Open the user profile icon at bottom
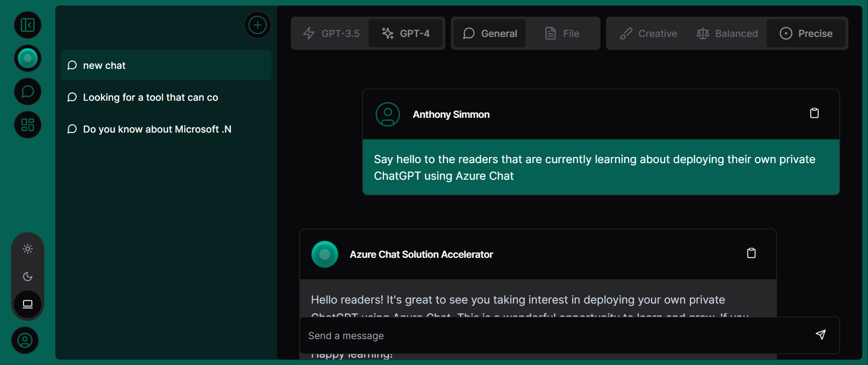The image size is (868, 365). coord(25,341)
